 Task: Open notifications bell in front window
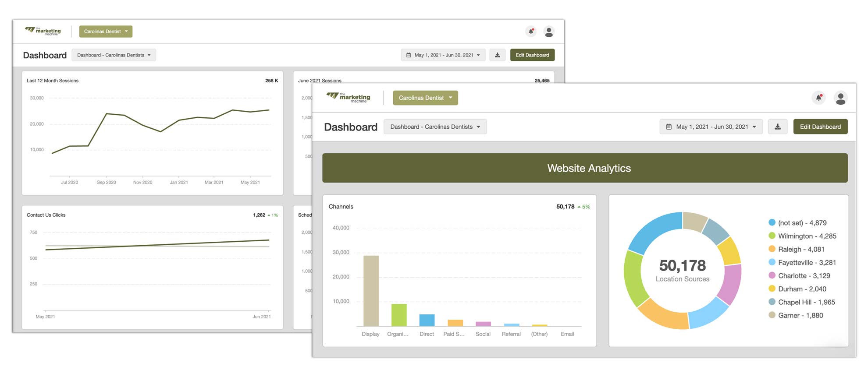tap(818, 98)
